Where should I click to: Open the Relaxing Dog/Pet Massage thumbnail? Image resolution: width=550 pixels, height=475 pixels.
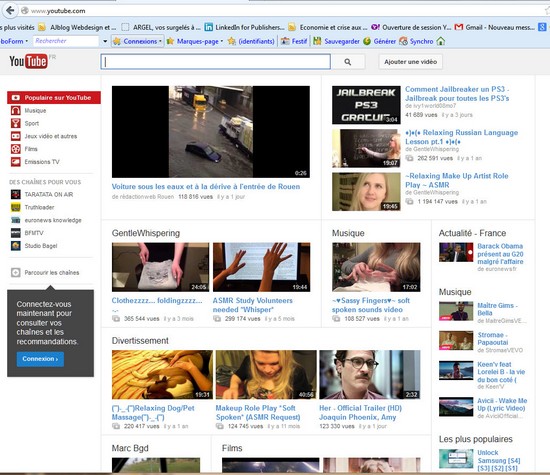[162, 374]
